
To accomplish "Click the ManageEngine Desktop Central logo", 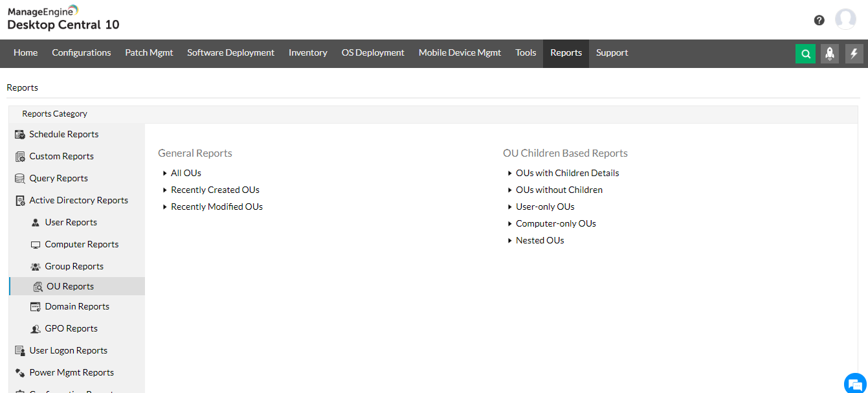I will [63, 18].
